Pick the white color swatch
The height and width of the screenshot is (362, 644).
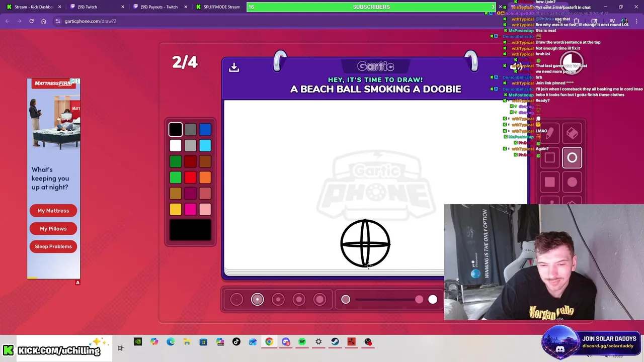(x=176, y=146)
